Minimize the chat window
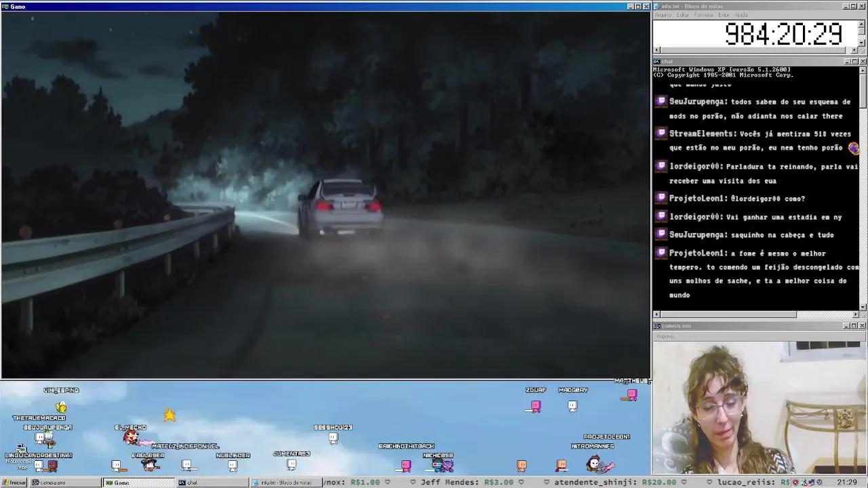The image size is (868, 488). click(847, 62)
